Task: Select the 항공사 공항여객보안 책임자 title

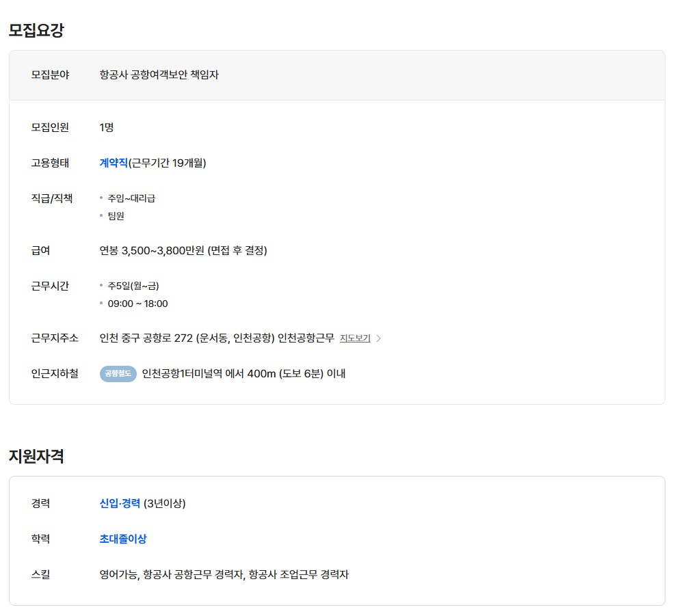Action: click(159, 75)
